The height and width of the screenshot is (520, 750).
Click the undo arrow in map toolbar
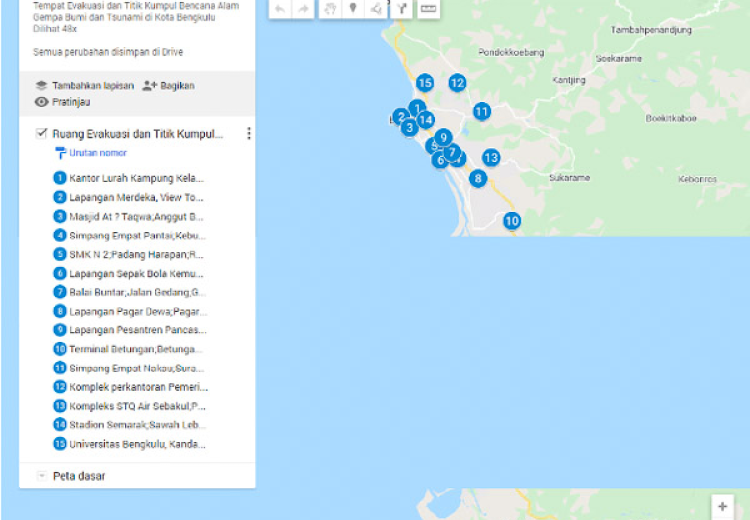tap(280, 9)
